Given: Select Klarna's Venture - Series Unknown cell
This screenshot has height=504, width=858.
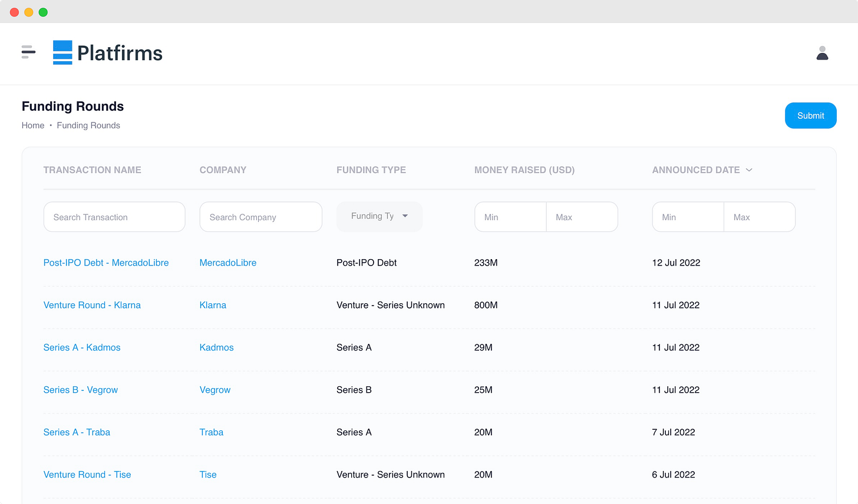Looking at the screenshot, I should click(391, 305).
